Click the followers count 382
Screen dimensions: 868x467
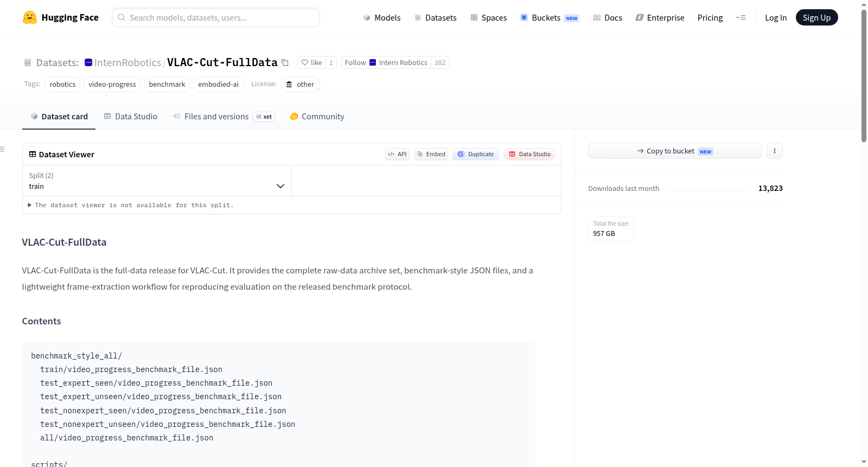click(x=440, y=62)
